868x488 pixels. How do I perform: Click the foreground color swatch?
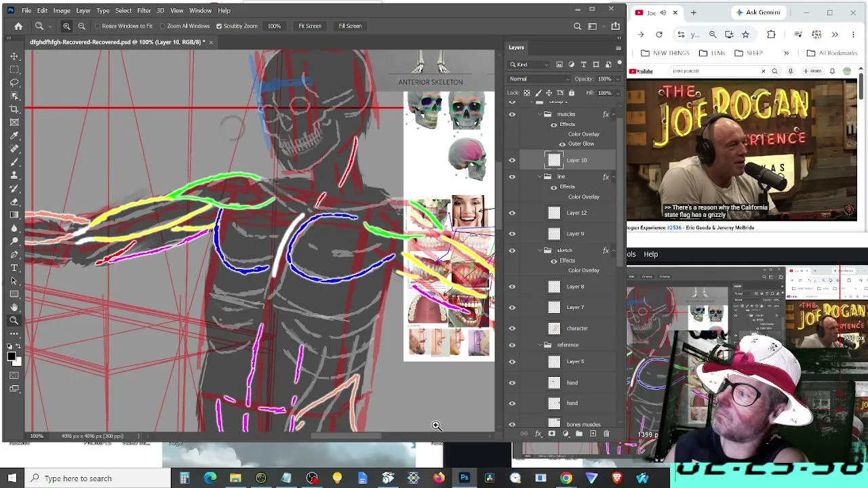[12, 357]
